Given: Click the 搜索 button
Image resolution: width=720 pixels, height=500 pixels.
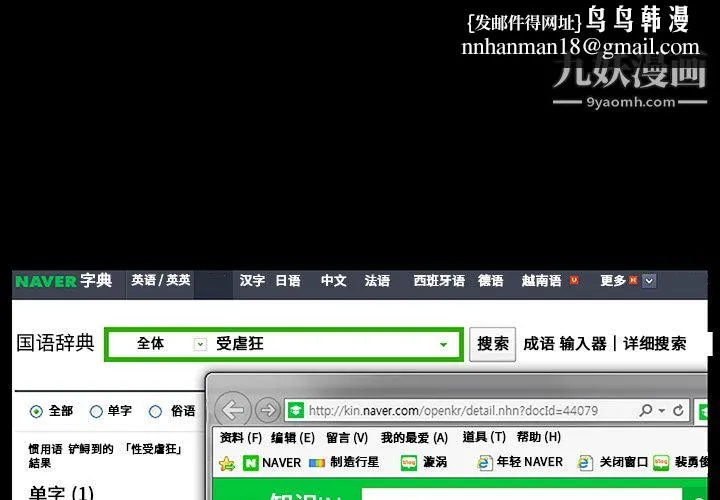Looking at the screenshot, I should point(492,344).
